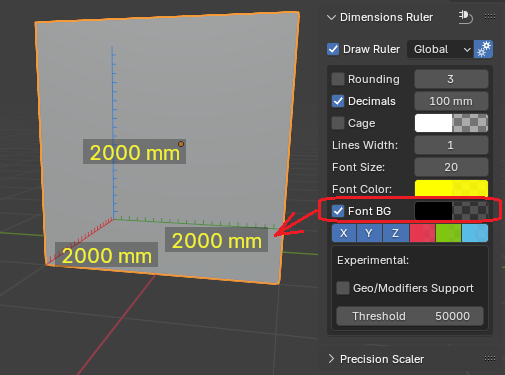Click the Font Size value field
Image resolution: width=505 pixels, height=375 pixels.
(451, 167)
